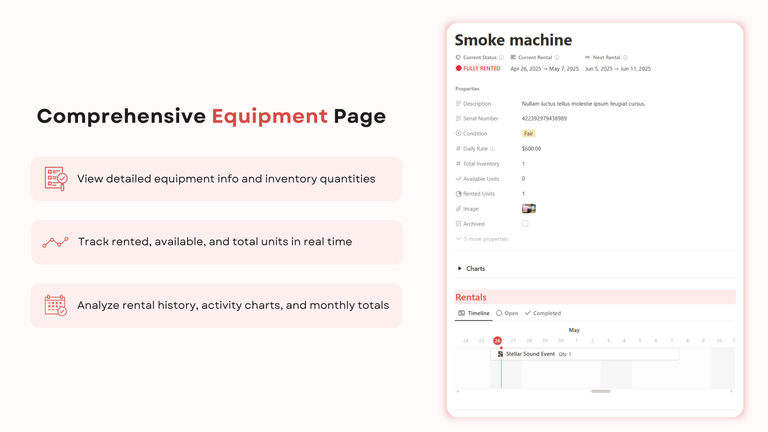
Task: Click the Daily Rate info icon
Action: (492, 148)
